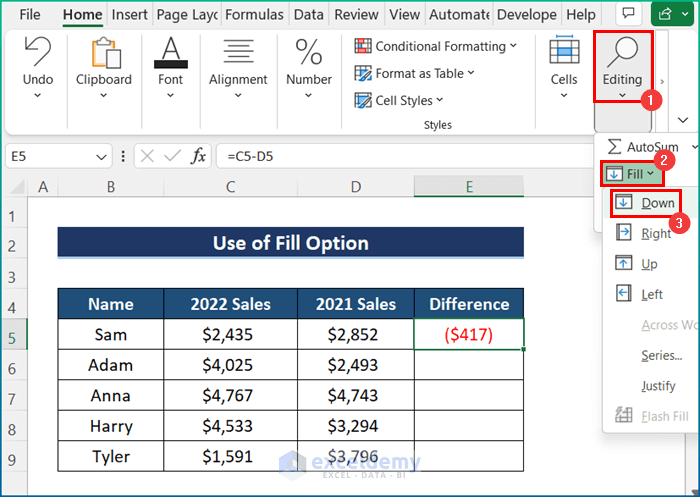
Task: Expand the Undo dropdown arrow
Action: pyautogui.click(x=38, y=96)
